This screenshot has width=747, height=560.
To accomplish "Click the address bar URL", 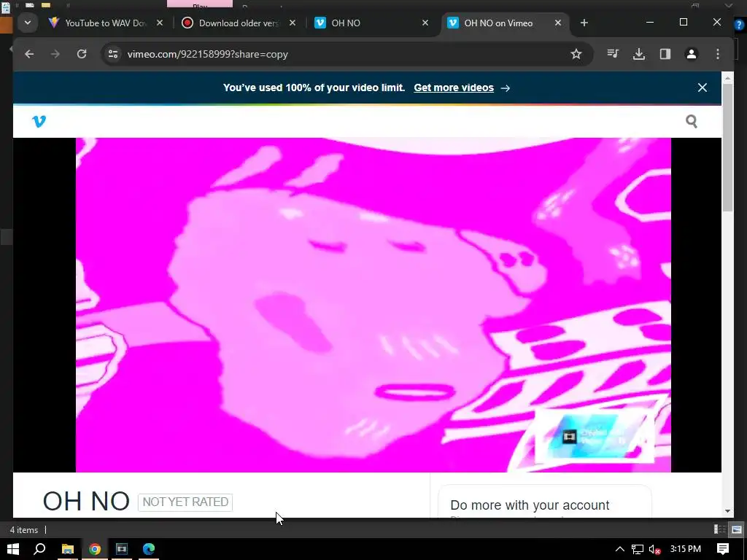I will click(x=208, y=54).
